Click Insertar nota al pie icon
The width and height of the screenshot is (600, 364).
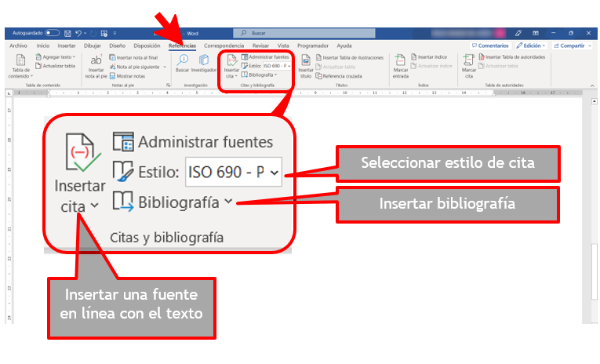click(x=96, y=67)
